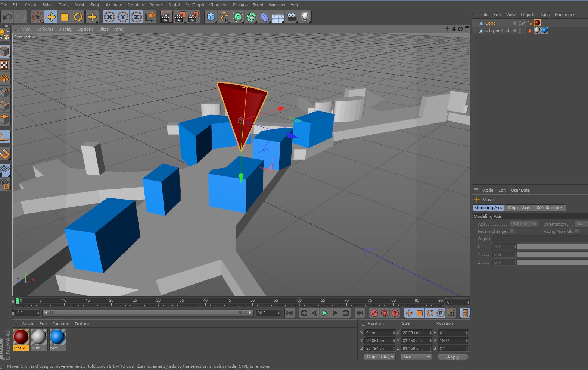The image size is (588, 370).
Task: Open the viewport Cameras menu
Action: tap(44, 29)
